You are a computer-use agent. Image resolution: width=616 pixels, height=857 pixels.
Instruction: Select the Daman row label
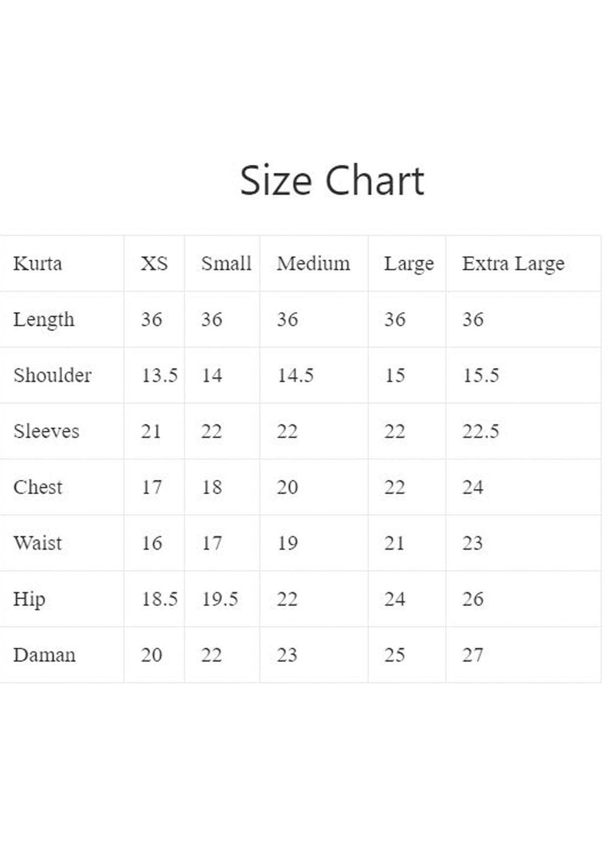(44, 655)
